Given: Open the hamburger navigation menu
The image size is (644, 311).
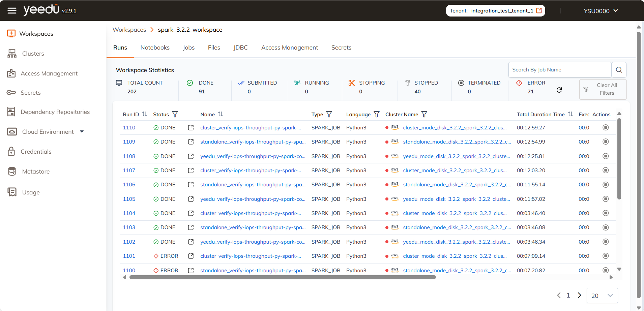Looking at the screenshot, I should pos(12,10).
